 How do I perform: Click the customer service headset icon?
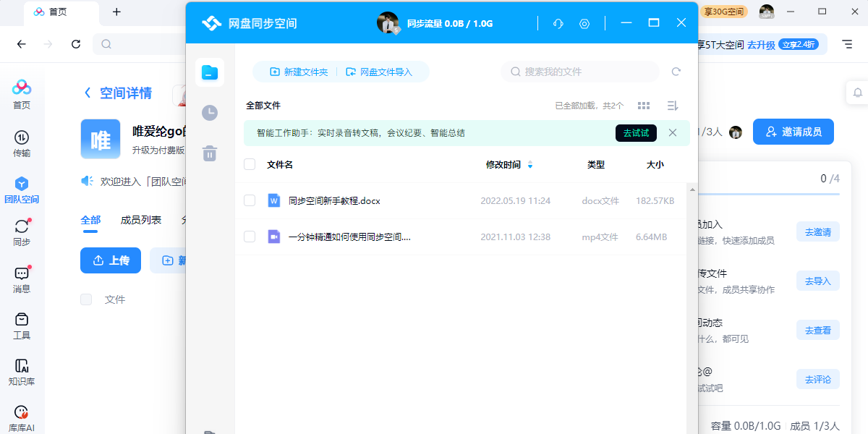pos(558,23)
